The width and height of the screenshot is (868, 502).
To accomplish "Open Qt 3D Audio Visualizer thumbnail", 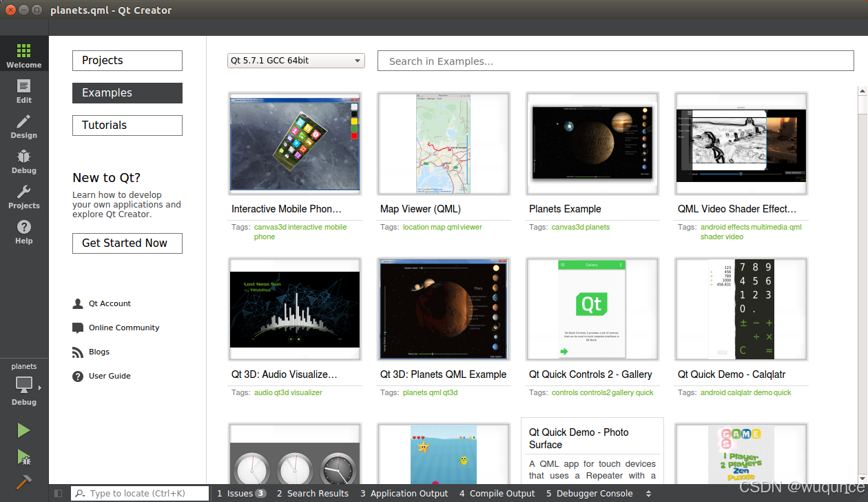I will (x=295, y=310).
